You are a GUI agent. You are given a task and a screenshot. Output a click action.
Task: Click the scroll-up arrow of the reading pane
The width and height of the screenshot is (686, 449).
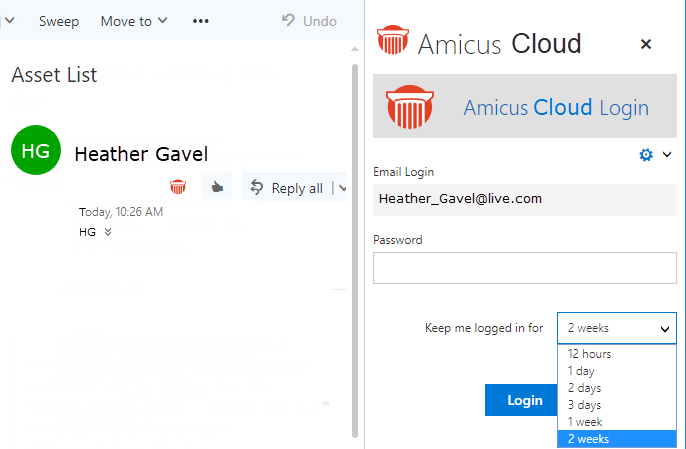coord(355,49)
